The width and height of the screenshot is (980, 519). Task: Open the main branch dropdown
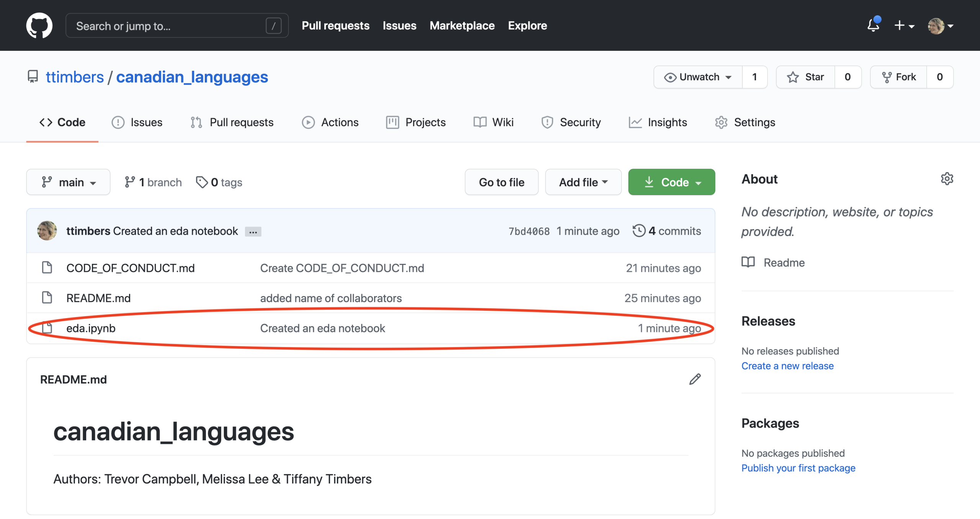pos(68,182)
